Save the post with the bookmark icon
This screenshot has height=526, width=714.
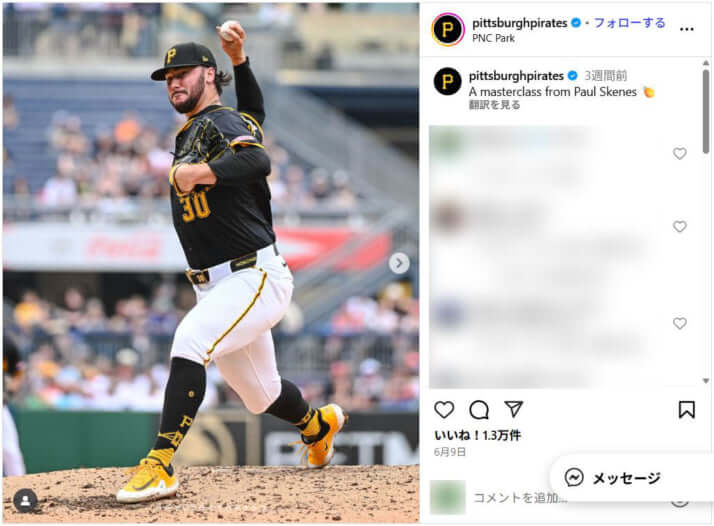[x=686, y=410]
